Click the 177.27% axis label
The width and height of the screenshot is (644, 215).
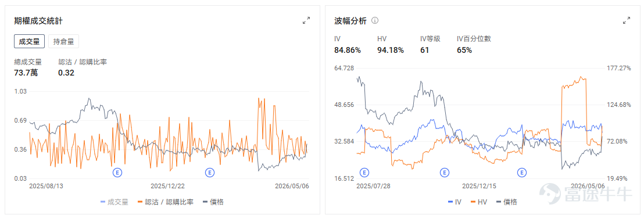[618, 68]
